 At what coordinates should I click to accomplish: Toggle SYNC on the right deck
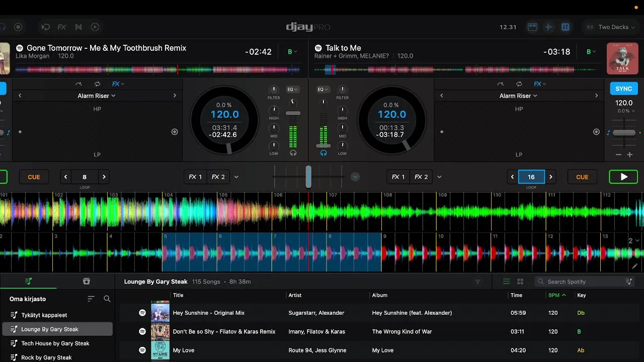[624, 88]
